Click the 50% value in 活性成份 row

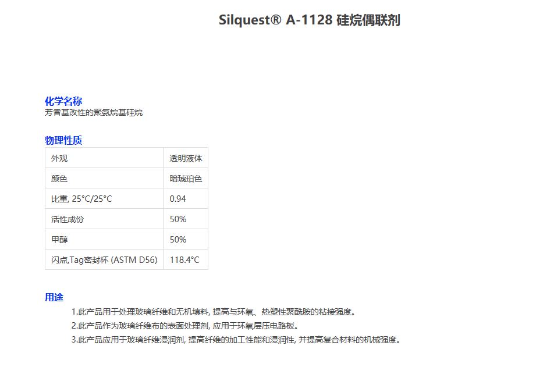(178, 219)
